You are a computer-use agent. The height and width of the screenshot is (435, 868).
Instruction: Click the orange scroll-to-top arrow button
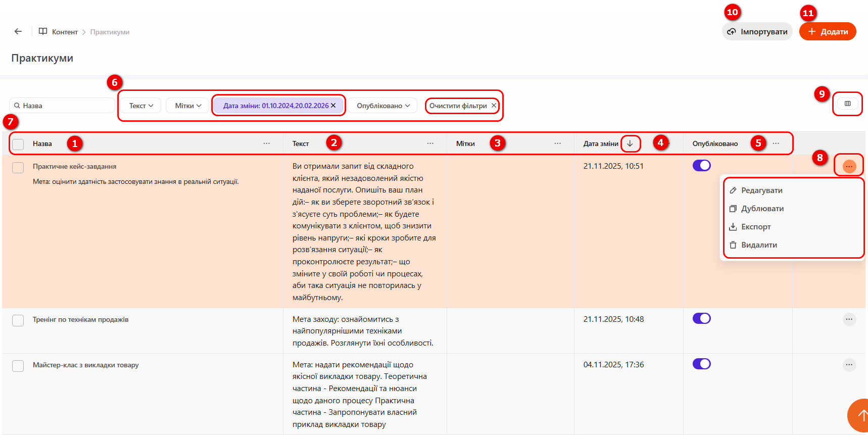[859, 415]
